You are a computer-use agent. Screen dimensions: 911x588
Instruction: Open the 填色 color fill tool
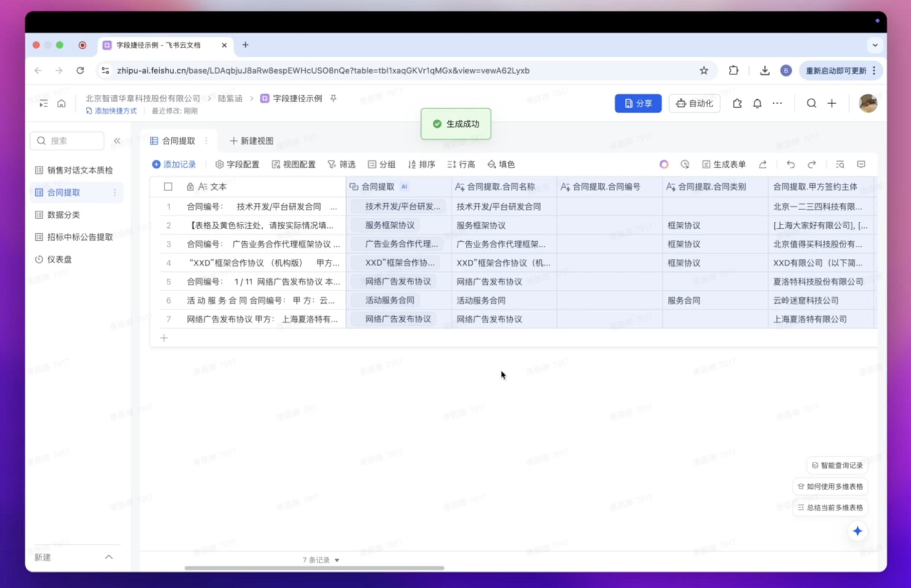click(x=501, y=165)
